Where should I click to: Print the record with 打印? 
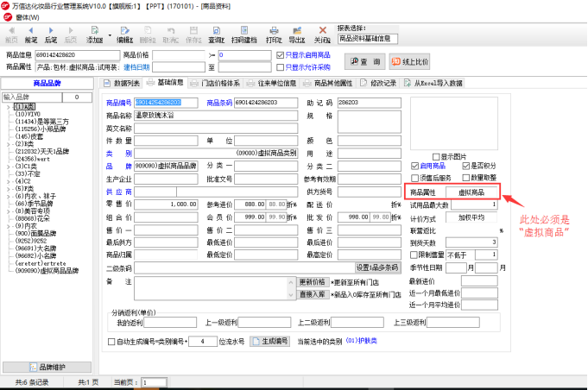(x=274, y=35)
